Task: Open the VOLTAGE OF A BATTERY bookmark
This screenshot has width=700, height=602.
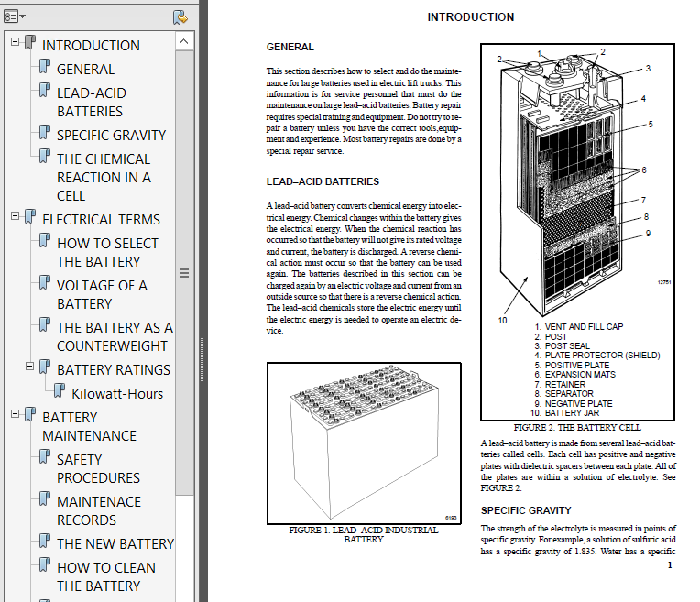Action: (x=102, y=294)
